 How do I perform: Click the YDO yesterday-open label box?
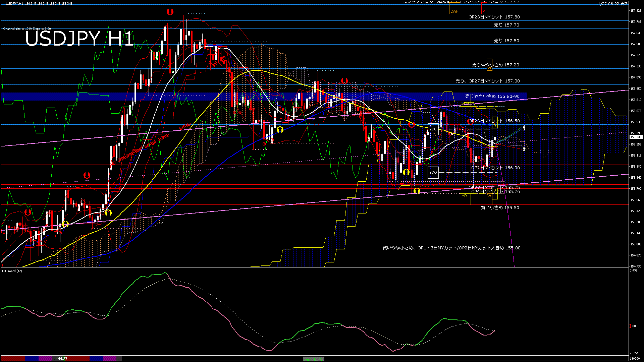(433, 172)
